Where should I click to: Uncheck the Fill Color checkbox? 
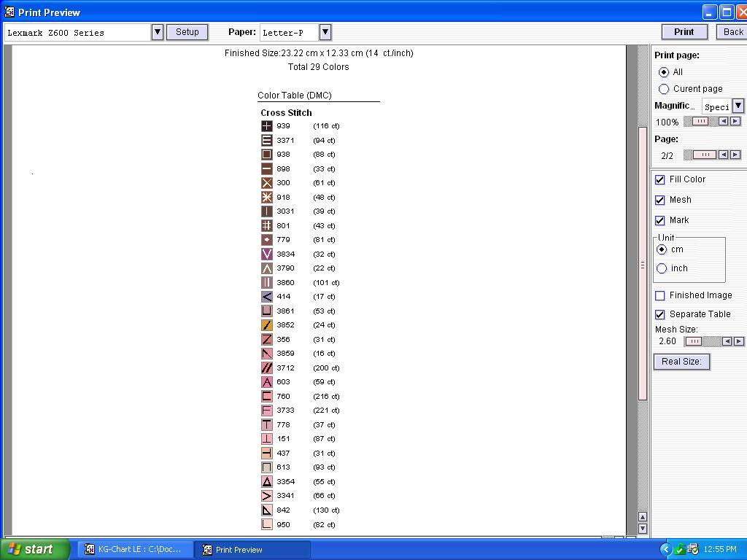[660, 179]
